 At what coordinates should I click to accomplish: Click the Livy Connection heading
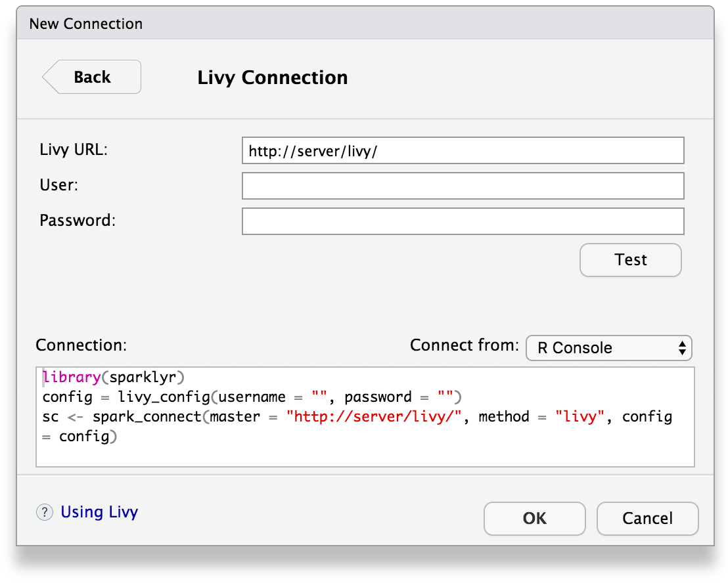click(272, 77)
